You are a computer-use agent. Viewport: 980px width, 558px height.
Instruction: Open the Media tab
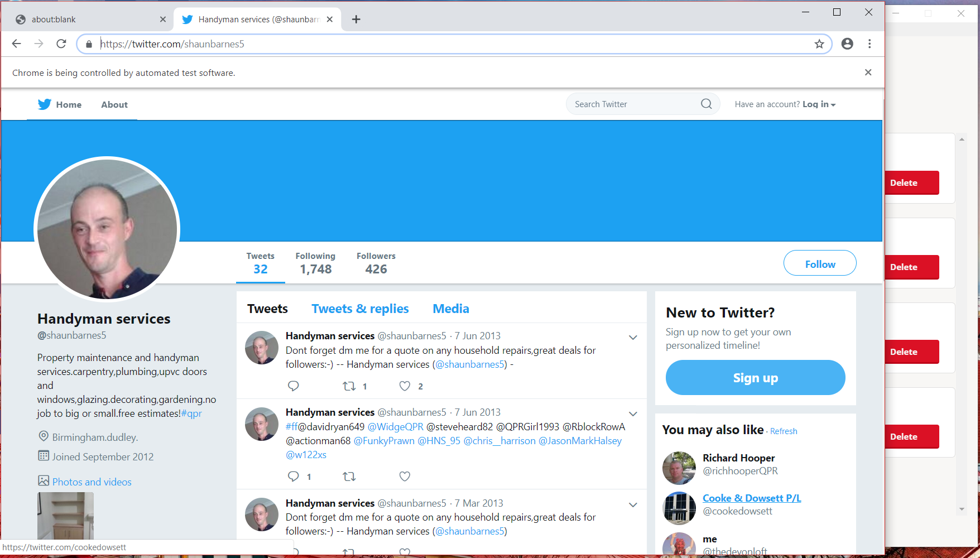click(451, 309)
